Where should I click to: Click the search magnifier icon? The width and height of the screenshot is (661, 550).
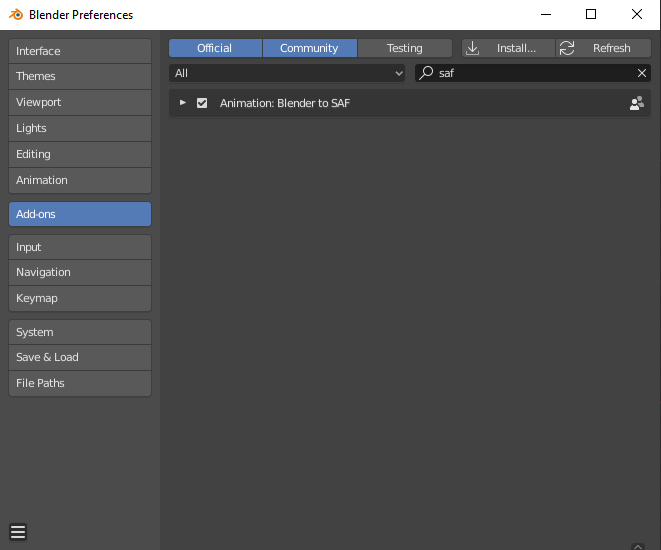426,73
